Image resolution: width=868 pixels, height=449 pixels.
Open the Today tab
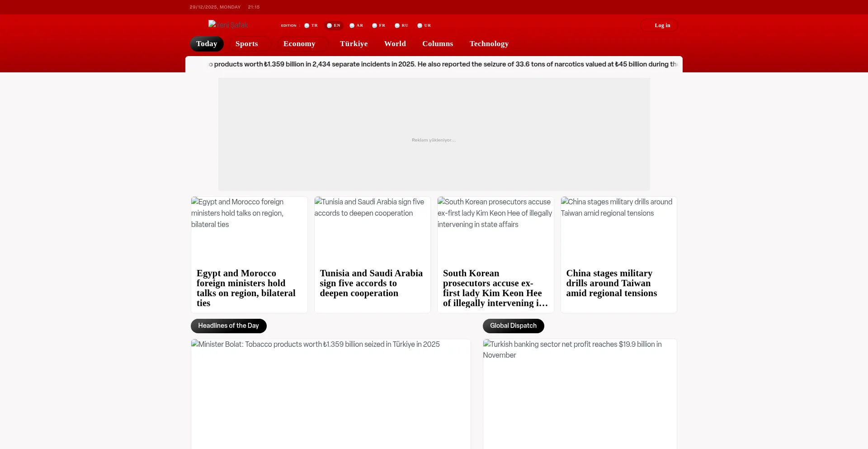point(207,44)
